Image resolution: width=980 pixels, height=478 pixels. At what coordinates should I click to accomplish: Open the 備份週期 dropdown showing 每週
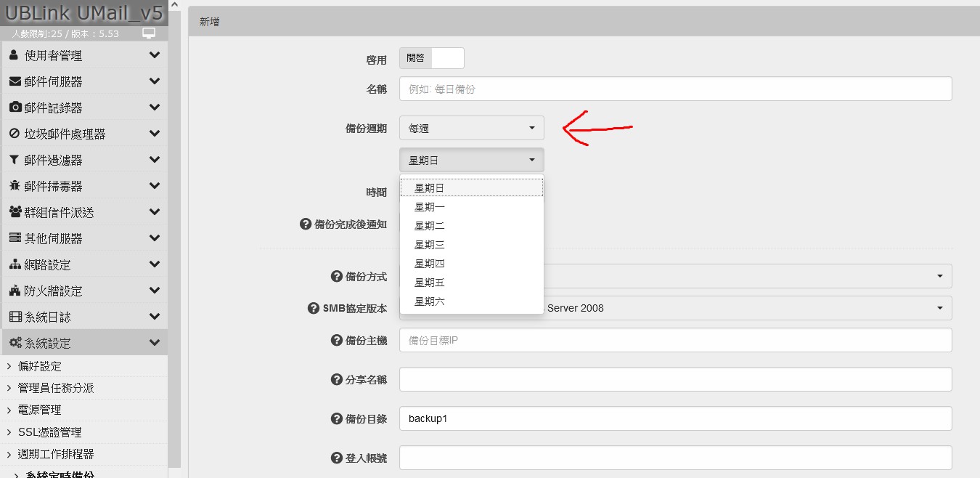(x=471, y=129)
